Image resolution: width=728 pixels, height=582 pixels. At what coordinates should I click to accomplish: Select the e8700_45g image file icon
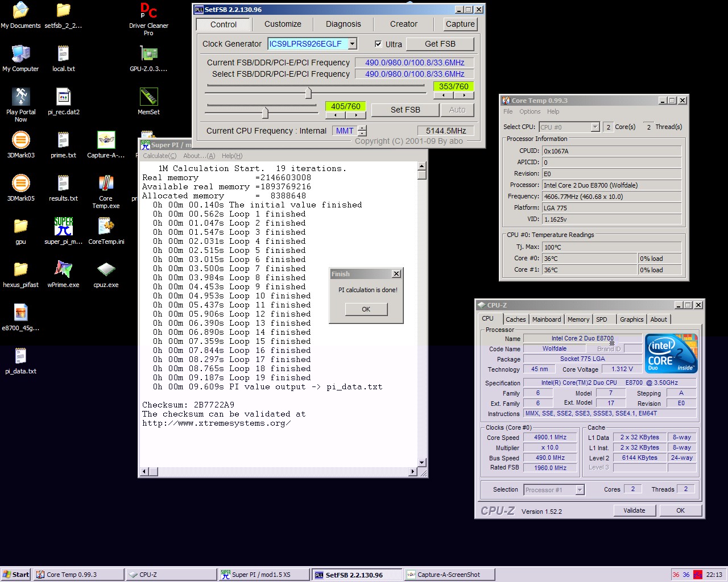(20, 318)
